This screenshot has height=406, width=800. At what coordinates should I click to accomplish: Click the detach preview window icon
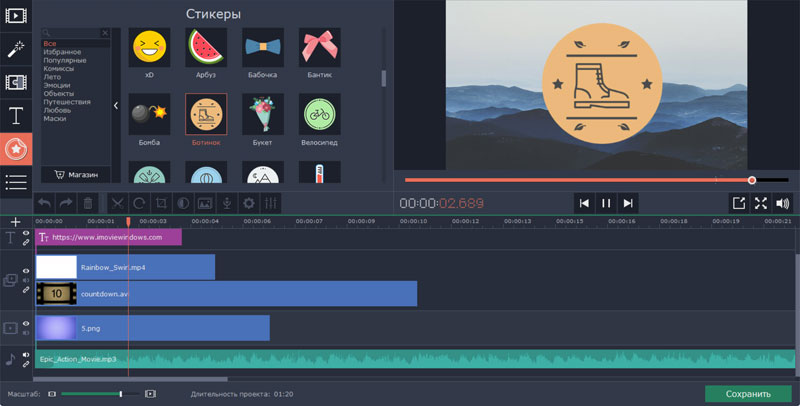click(739, 204)
